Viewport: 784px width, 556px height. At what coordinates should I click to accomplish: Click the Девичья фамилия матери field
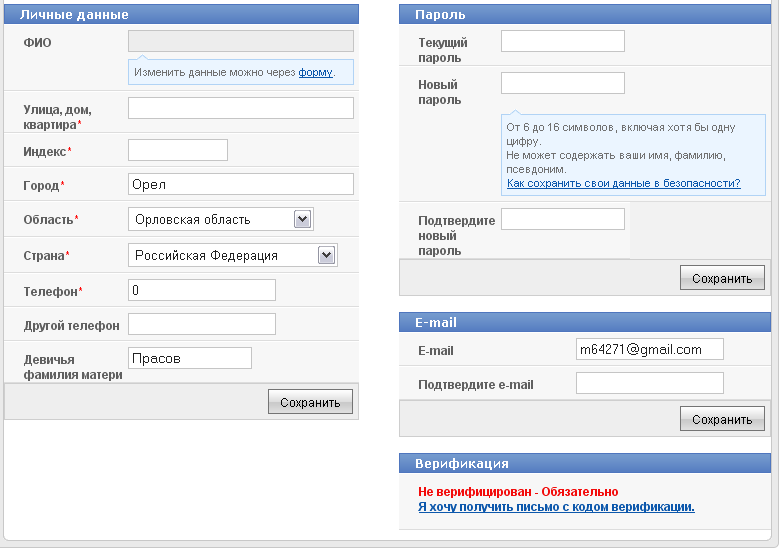click(190, 358)
